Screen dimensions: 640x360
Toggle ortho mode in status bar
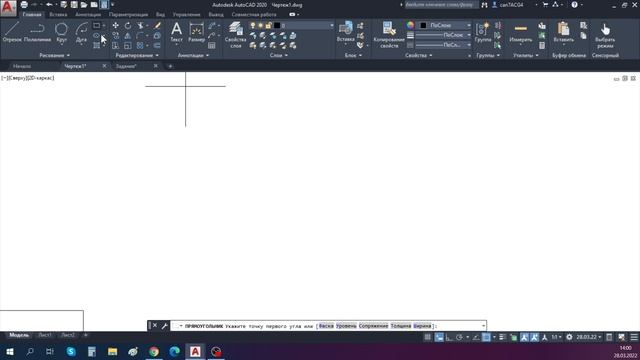click(x=449, y=337)
